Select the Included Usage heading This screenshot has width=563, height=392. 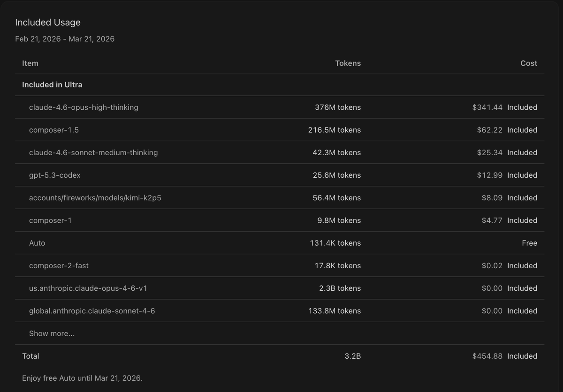pyautogui.click(x=48, y=23)
